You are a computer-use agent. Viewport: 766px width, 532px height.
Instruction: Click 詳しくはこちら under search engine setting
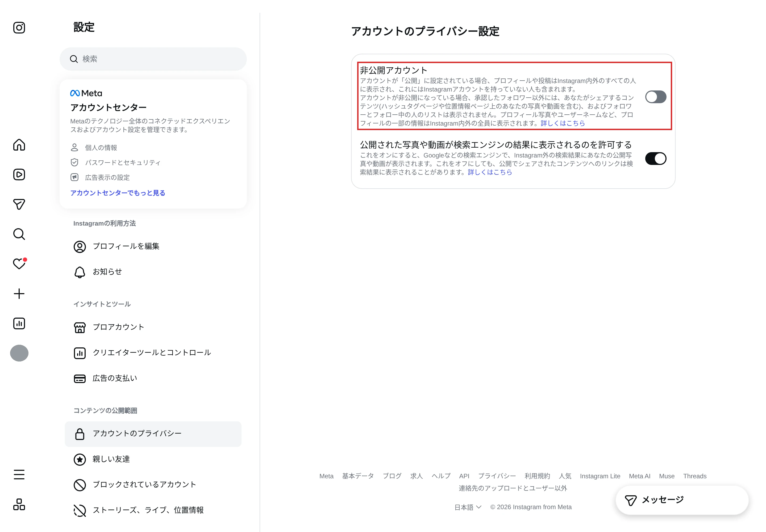pos(490,172)
